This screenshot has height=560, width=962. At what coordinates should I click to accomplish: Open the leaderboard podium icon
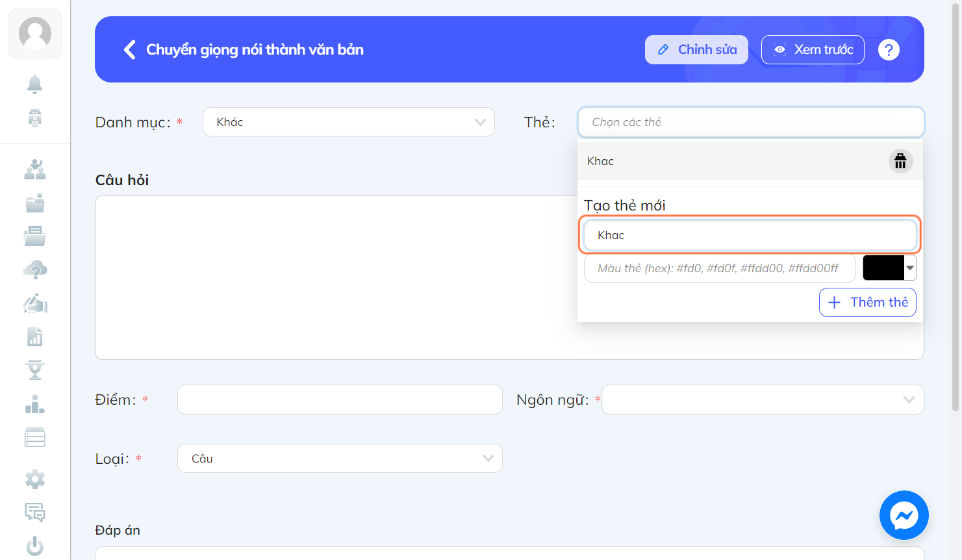pyautogui.click(x=35, y=404)
